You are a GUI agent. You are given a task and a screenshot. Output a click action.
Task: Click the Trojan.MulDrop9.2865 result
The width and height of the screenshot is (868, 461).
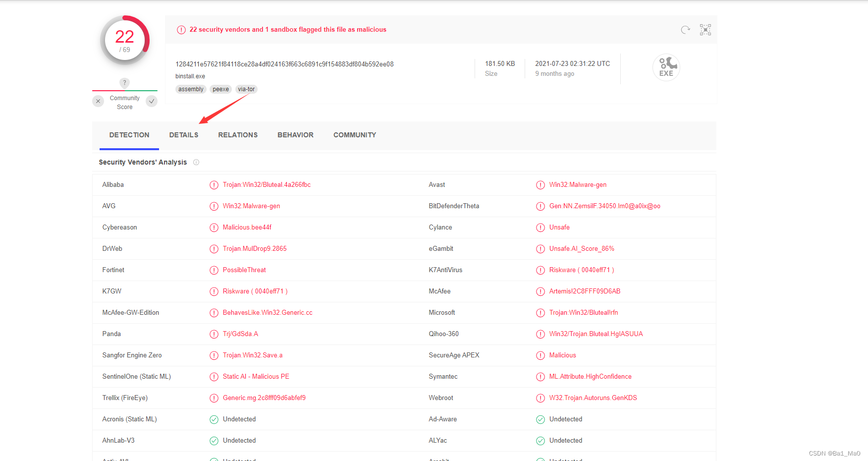point(255,248)
